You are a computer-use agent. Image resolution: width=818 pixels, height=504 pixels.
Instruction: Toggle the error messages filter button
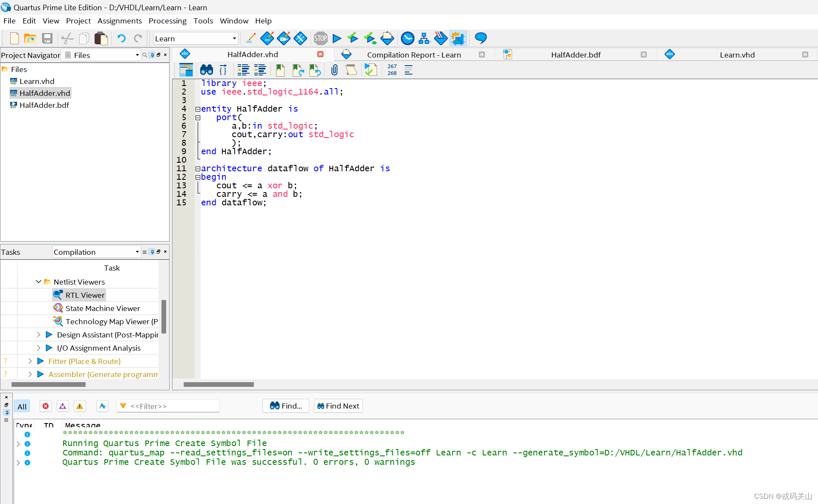[46, 406]
